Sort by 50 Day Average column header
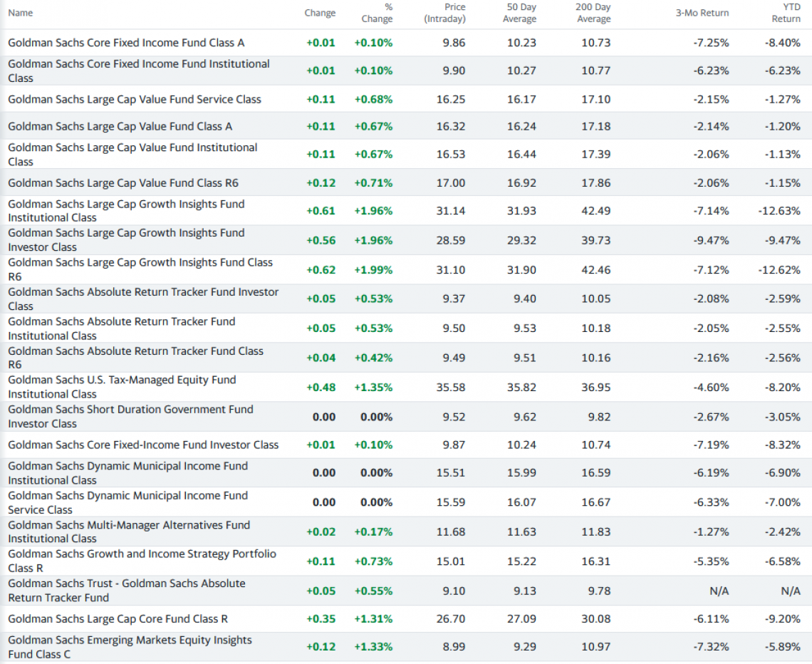The width and height of the screenshot is (812, 664). pyautogui.click(x=519, y=13)
